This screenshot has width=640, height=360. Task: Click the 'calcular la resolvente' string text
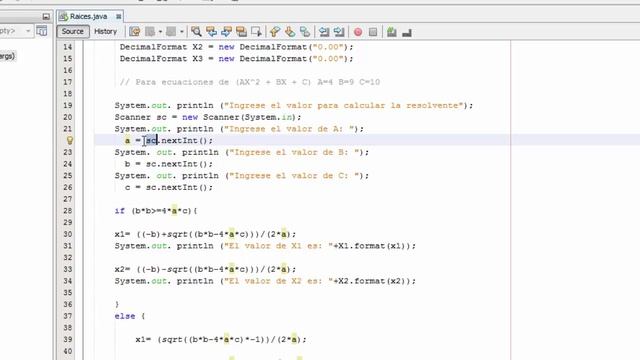[x=403, y=105]
